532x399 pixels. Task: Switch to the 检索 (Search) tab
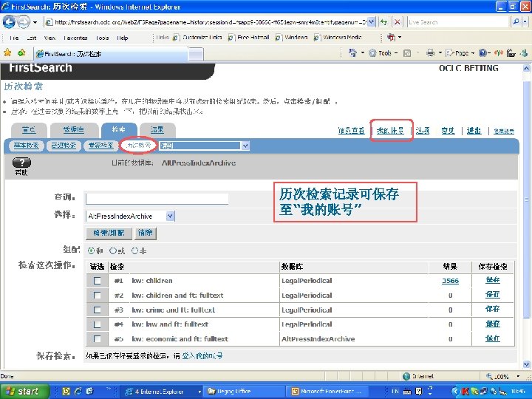click(x=119, y=130)
